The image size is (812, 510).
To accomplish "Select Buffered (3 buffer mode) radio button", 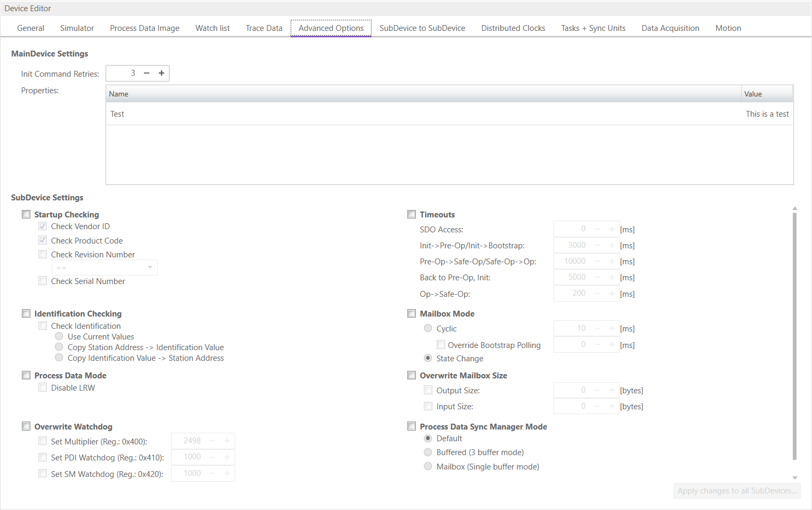I will point(428,452).
